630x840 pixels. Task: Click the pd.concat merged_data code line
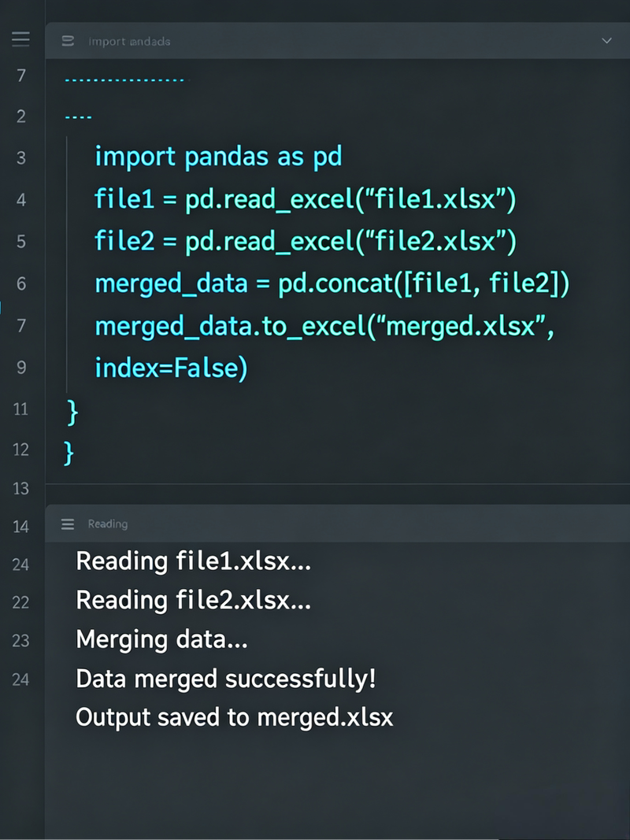[x=332, y=283]
